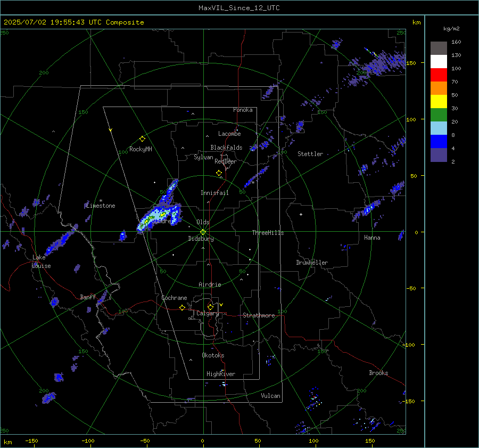Select the green 20-30 legend color
Image resolution: width=479 pixels, height=448 pixels.
[439, 115]
